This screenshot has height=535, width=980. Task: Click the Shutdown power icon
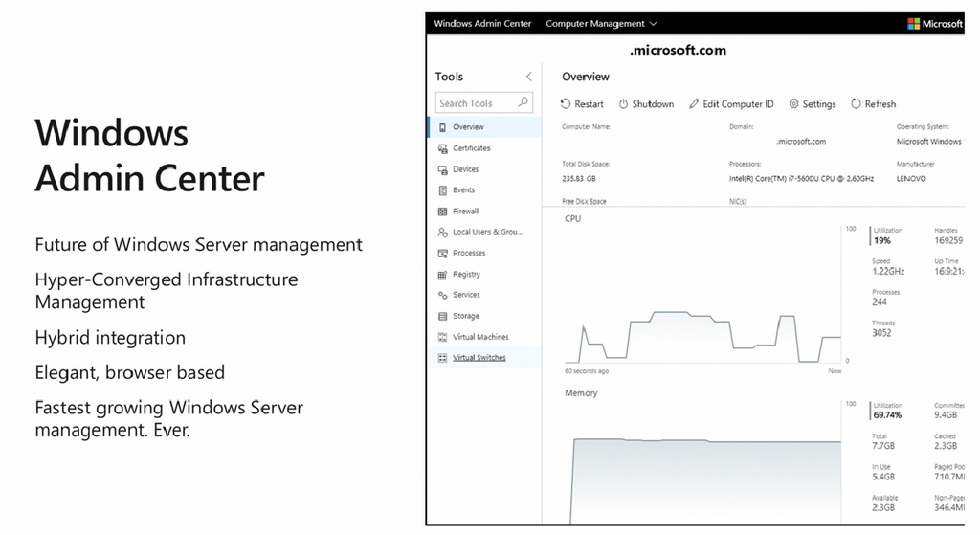tap(623, 104)
